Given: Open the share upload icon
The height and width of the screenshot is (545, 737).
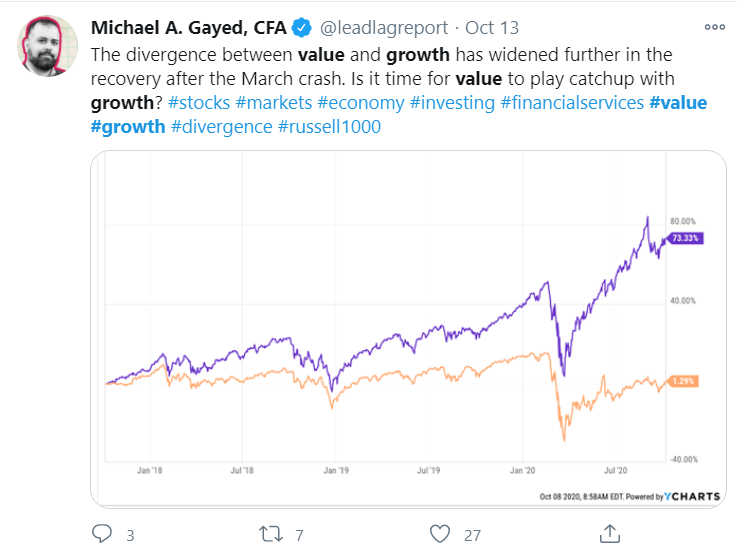Looking at the screenshot, I should point(610,533).
